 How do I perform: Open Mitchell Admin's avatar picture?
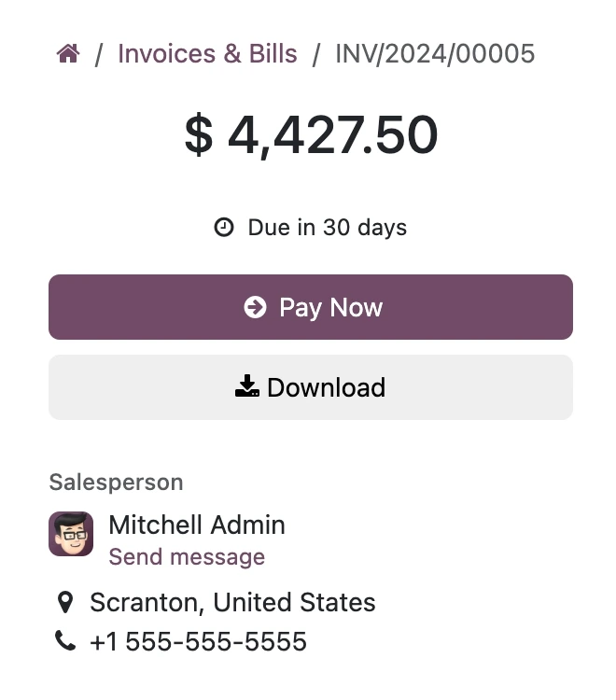click(x=71, y=534)
